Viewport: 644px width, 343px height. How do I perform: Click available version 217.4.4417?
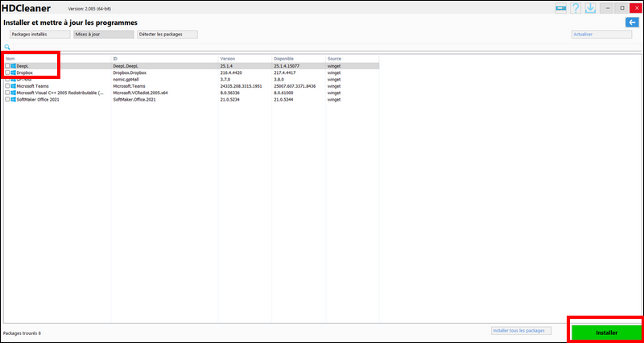285,72
